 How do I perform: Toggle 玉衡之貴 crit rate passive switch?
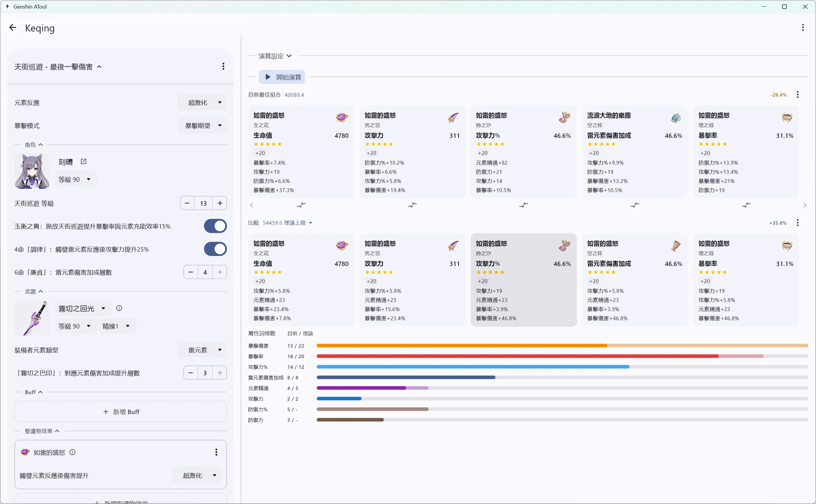215,226
